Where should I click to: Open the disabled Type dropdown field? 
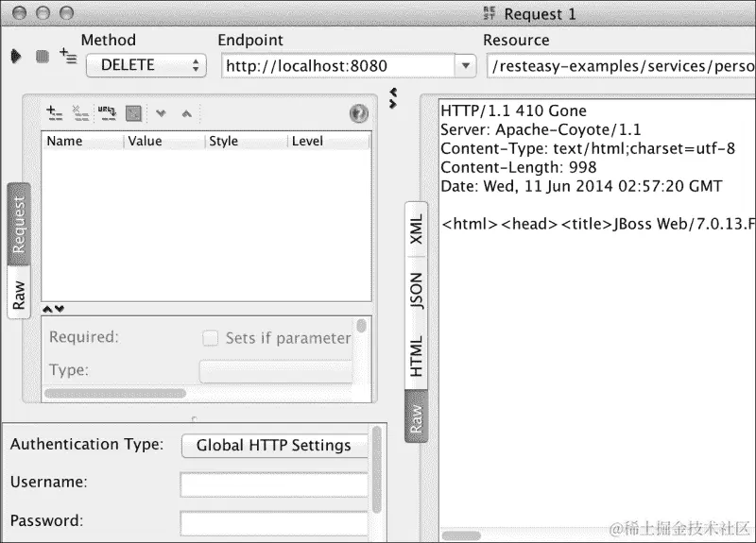click(x=276, y=371)
